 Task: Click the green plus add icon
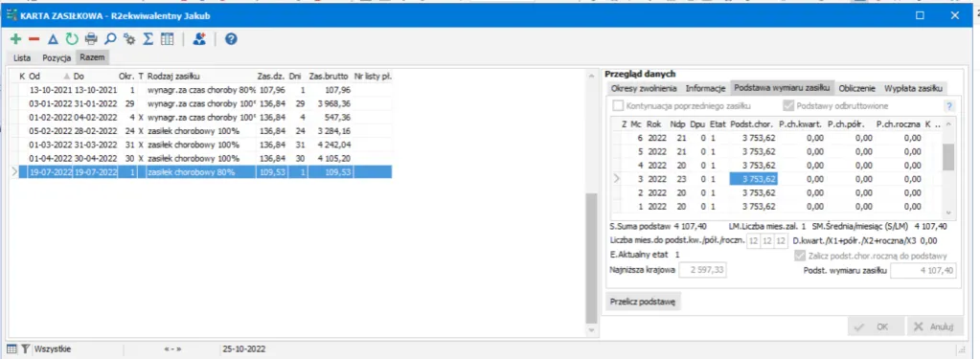(15, 39)
